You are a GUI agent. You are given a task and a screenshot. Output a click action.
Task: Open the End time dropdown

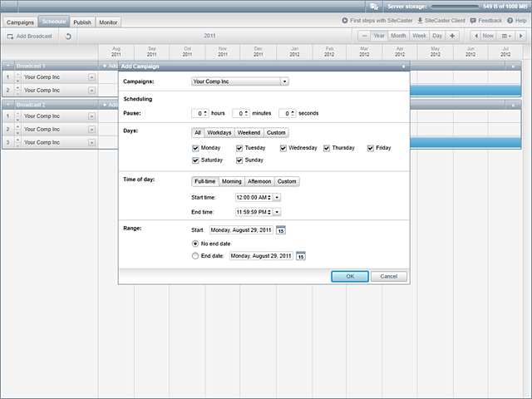277,212
